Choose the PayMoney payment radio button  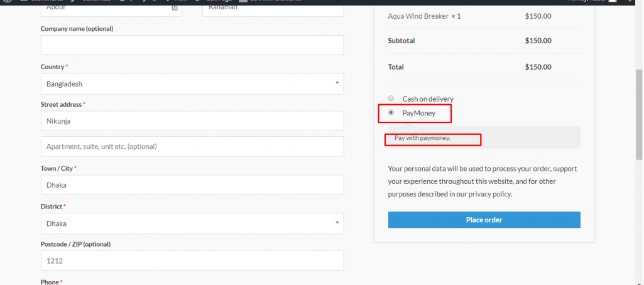coord(391,113)
